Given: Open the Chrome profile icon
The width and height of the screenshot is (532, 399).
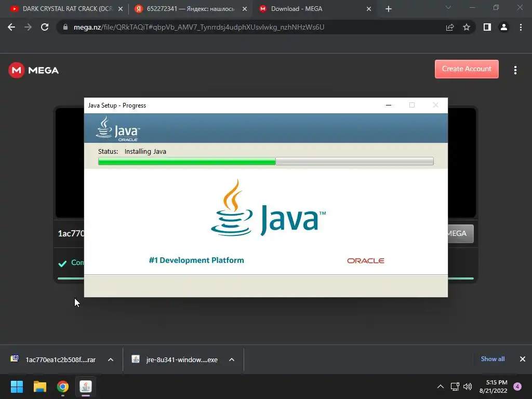Looking at the screenshot, I should click(504, 27).
